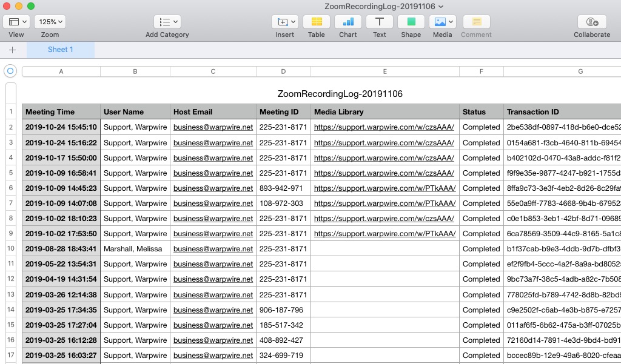Select cell 2019-10-17 15:50:00
This screenshot has height=364, width=621.
[61, 157]
